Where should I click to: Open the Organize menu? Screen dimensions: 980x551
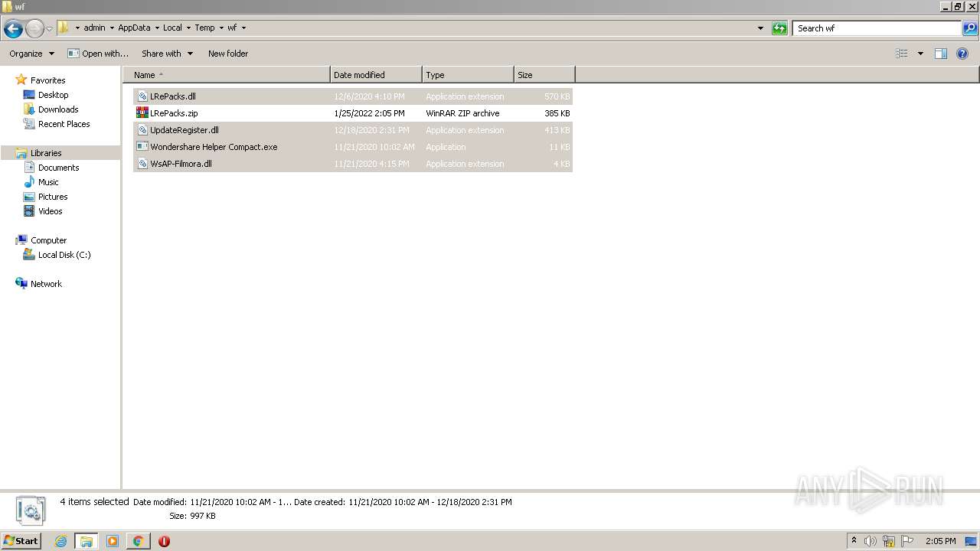[31, 54]
